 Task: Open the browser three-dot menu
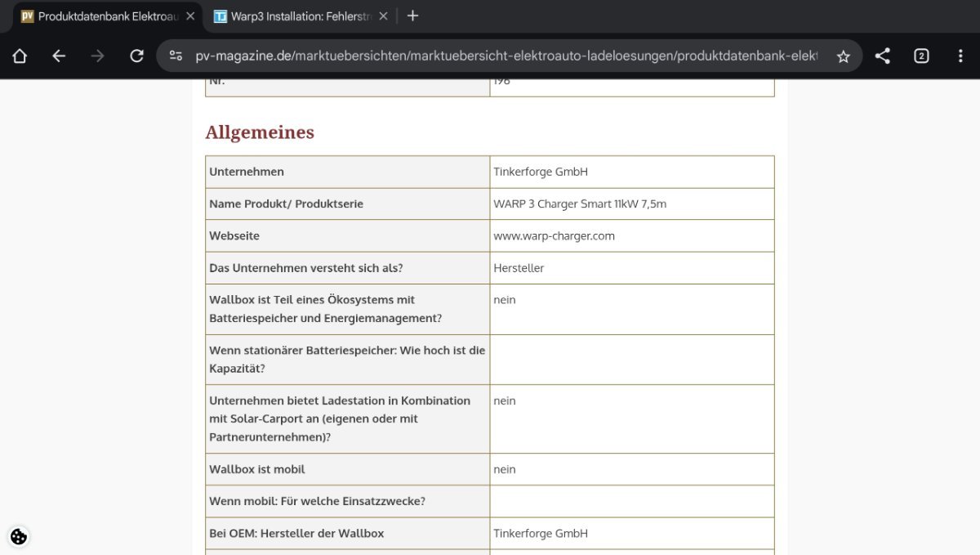[x=960, y=56]
